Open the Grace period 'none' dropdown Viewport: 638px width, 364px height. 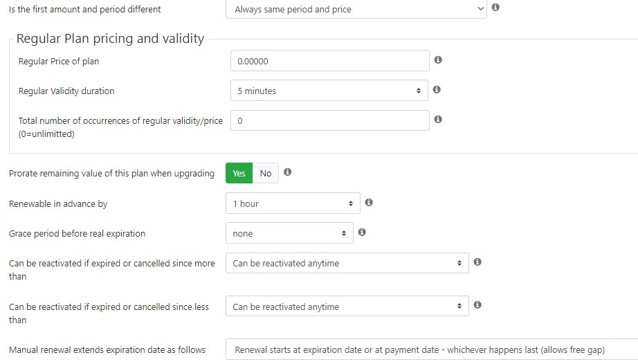[289, 233]
